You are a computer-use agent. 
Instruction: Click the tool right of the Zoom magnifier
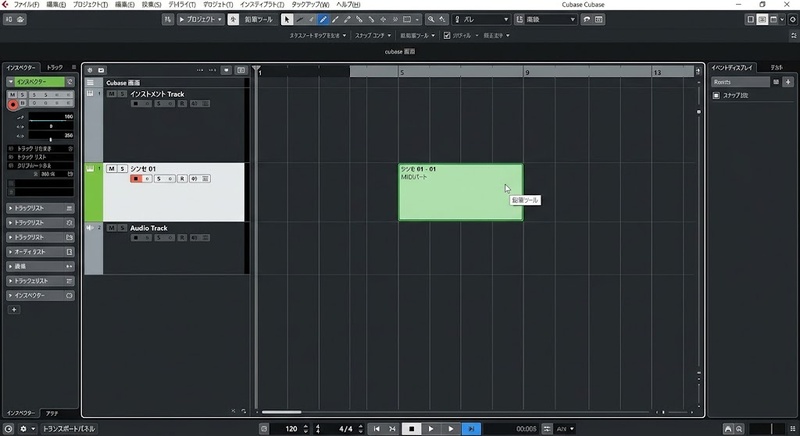442,19
